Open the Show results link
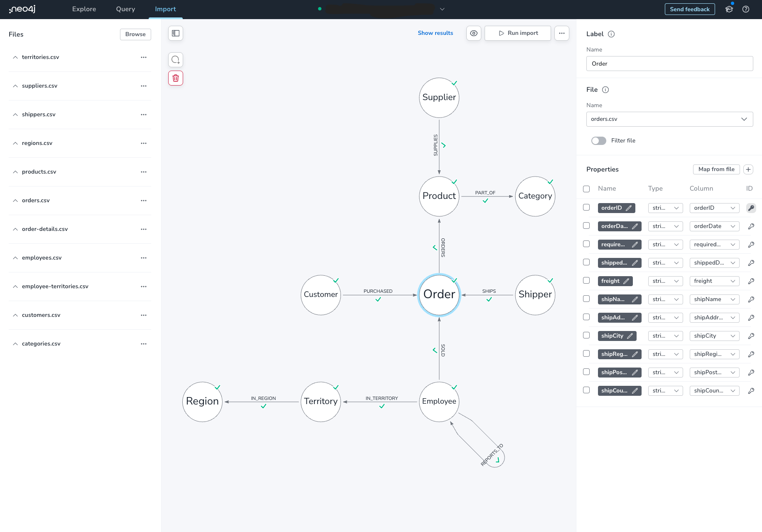This screenshot has height=532, width=762. point(435,33)
